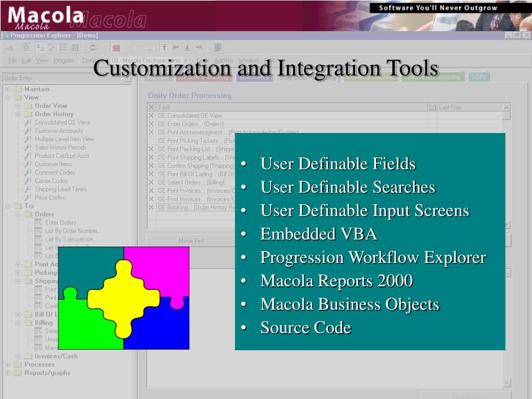Expand the Order View folder

point(18,106)
